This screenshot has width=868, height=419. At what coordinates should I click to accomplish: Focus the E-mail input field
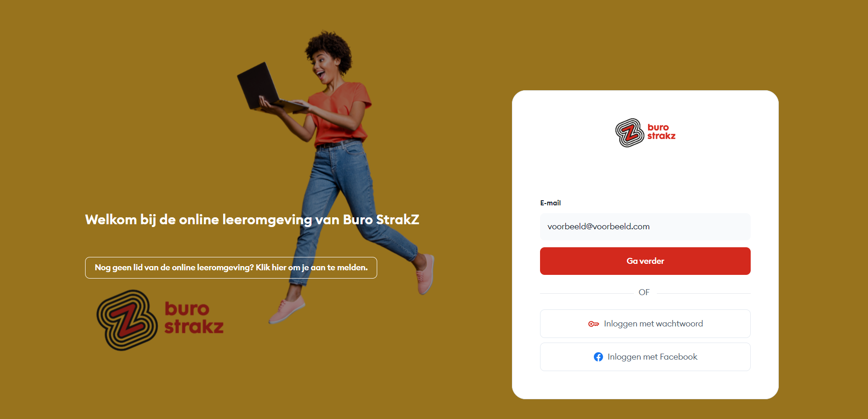(645, 227)
